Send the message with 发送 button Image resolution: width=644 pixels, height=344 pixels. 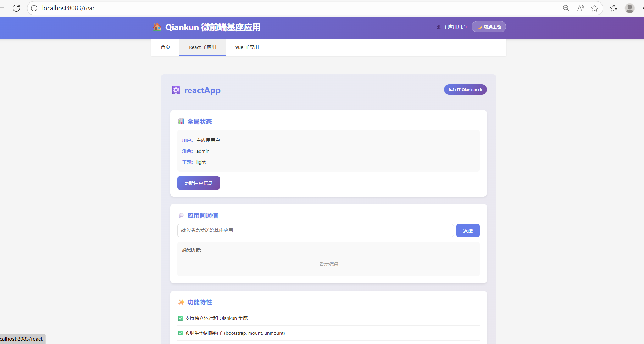[468, 231]
